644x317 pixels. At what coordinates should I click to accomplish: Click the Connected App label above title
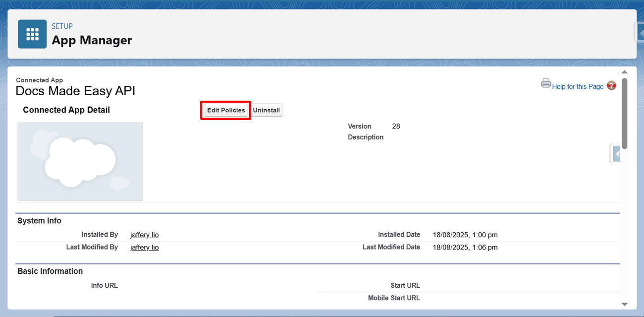(x=40, y=80)
